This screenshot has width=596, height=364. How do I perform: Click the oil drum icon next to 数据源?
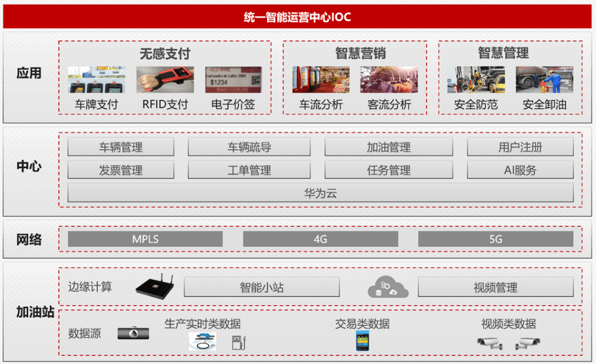click(133, 334)
